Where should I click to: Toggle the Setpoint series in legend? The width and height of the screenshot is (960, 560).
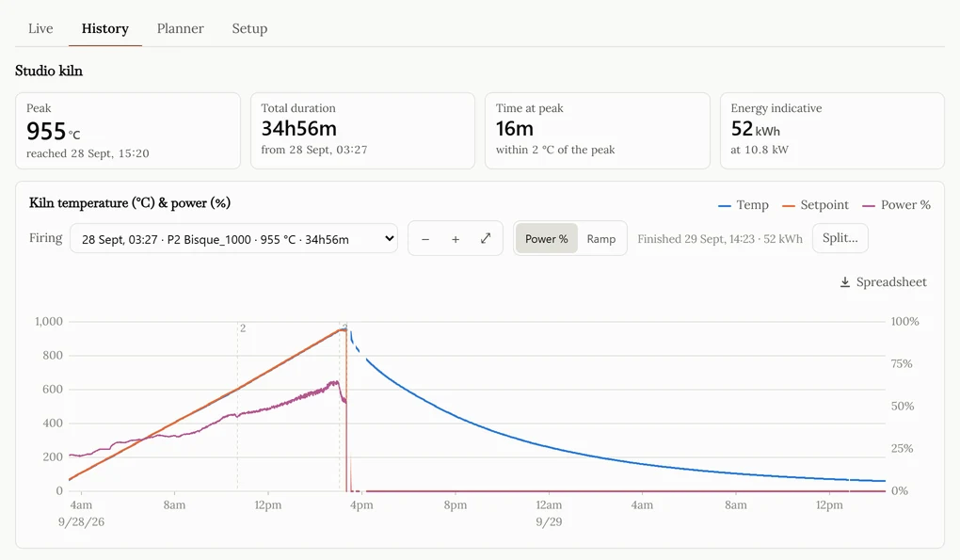coord(815,205)
